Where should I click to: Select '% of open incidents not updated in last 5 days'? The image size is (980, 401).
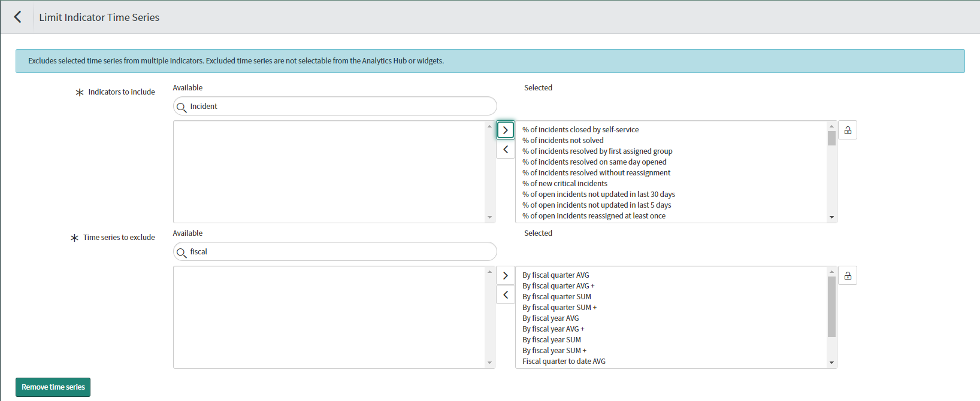(597, 205)
